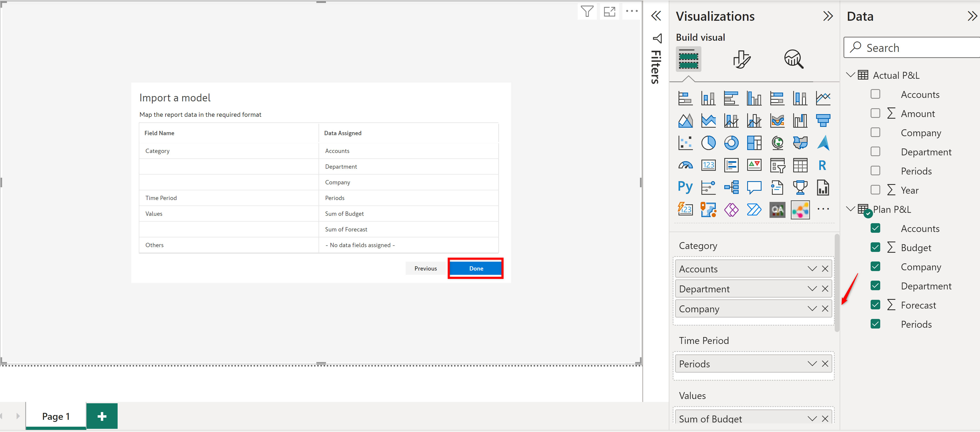Uncheck the Forecast field under Plan P&L
The width and height of the screenshot is (980, 432).
pyautogui.click(x=875, y=305)
